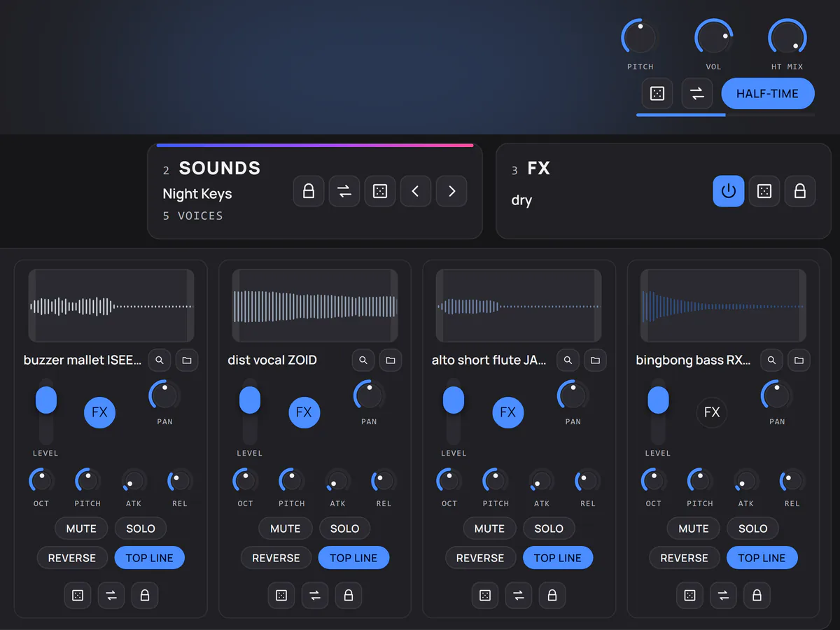The width and height of the screenshot is (840, 630).
Task: Randomize using the dice icon beside HALF-TIME
Action: 657,93
